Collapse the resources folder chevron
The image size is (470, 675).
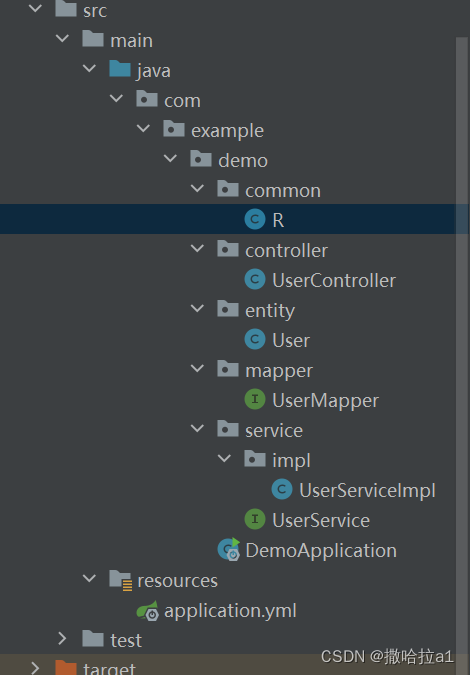pos(89,579)
